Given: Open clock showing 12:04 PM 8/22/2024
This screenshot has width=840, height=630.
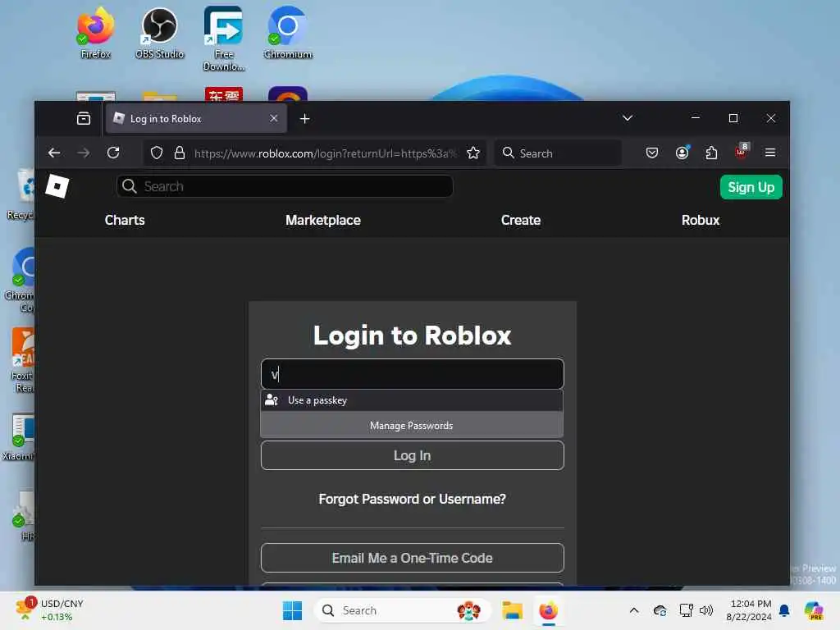Looking at the screenshot, I should pos(748,610).
